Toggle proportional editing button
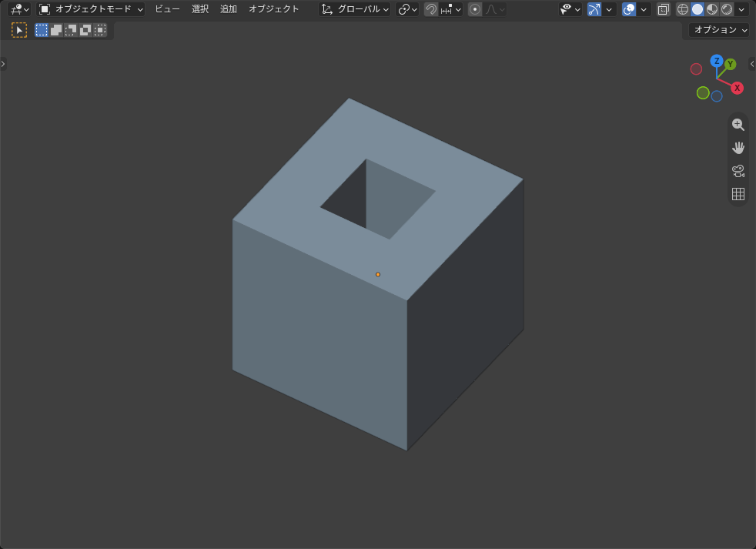756x549 pixels. point(475,9)
